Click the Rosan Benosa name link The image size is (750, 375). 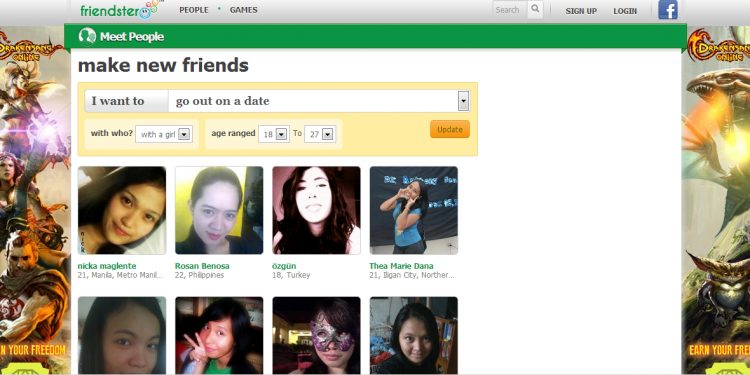[202, 266]
